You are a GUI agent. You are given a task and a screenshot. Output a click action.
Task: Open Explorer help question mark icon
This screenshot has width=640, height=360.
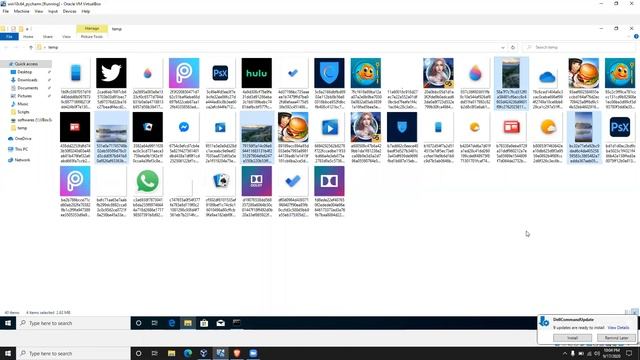[x=636, y=36]
